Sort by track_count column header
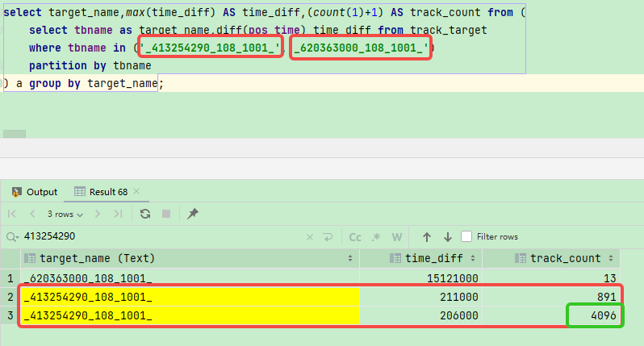This screenshot has height=346, width=644. [551, 258]
